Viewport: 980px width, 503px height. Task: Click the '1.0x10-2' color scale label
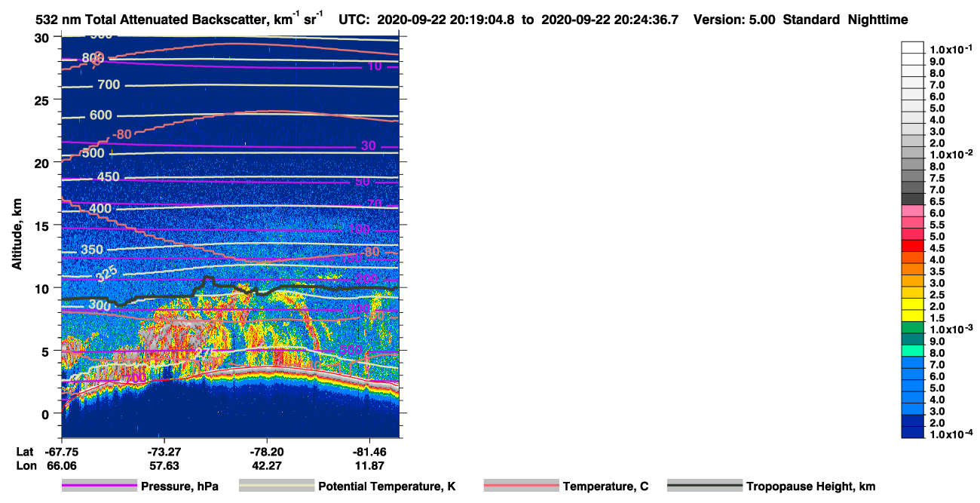(951, 155)
